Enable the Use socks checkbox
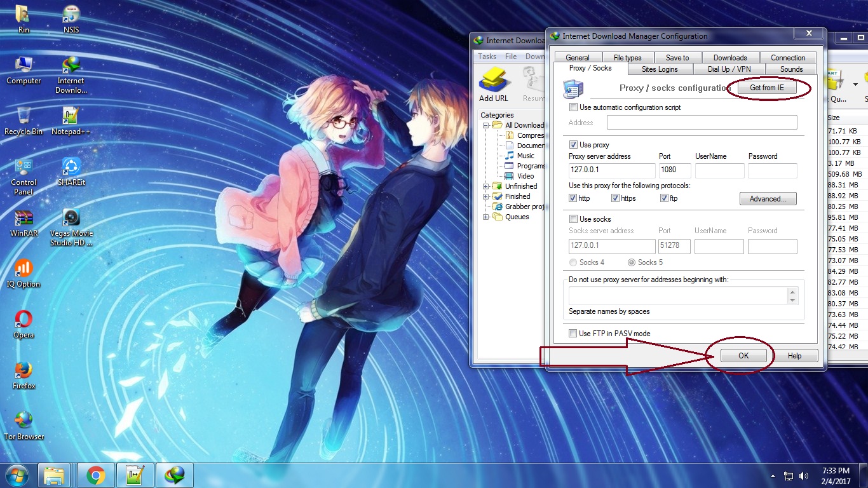 pos(574,219)
